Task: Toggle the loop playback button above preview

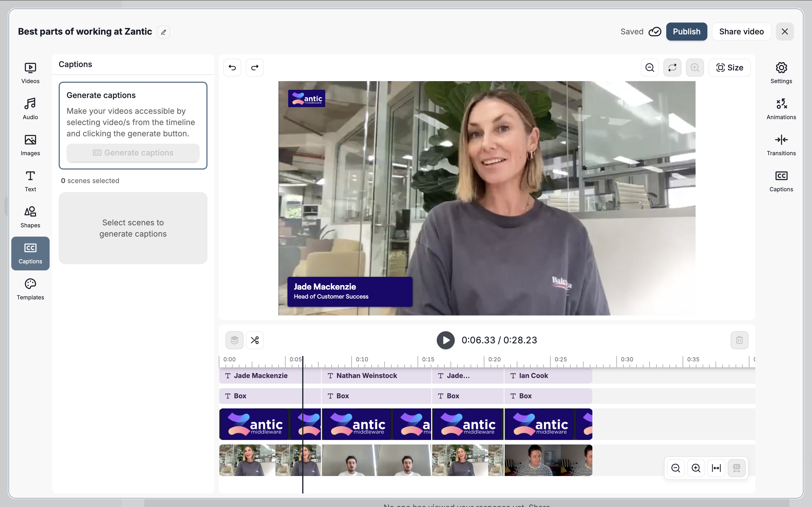Action: (x=672, y=68)
